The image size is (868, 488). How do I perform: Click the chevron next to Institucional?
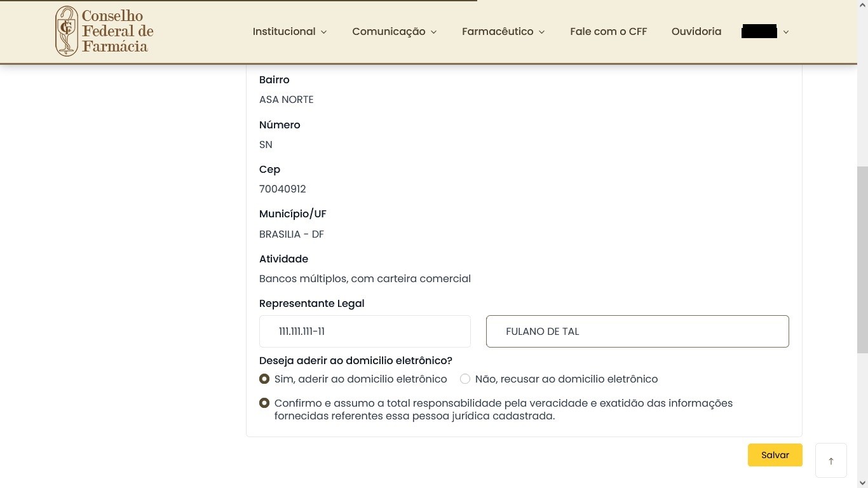324,32
